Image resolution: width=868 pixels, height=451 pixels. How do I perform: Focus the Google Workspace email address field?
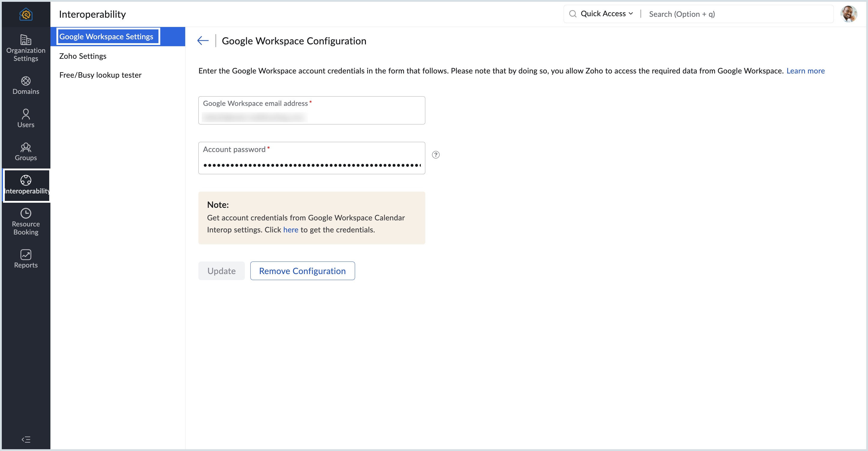[312, 110]
